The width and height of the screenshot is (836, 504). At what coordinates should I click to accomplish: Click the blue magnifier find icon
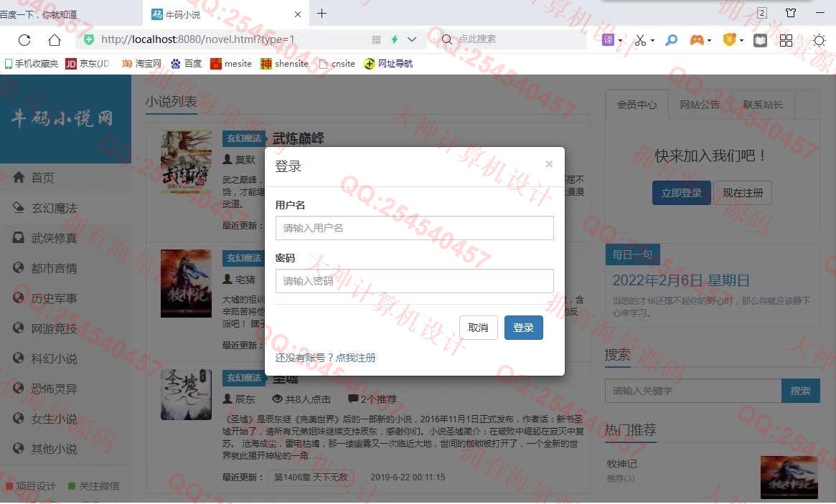click(x=672, y=40)
